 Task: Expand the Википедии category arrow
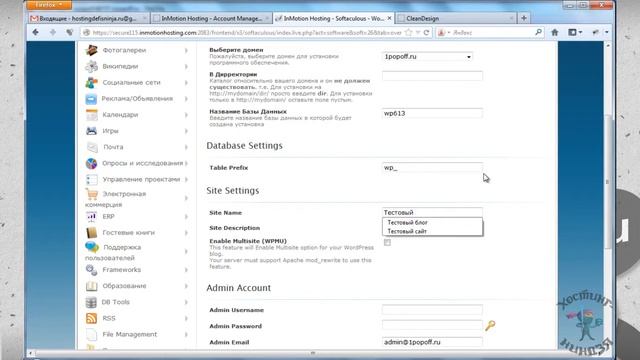pos(186,66)
